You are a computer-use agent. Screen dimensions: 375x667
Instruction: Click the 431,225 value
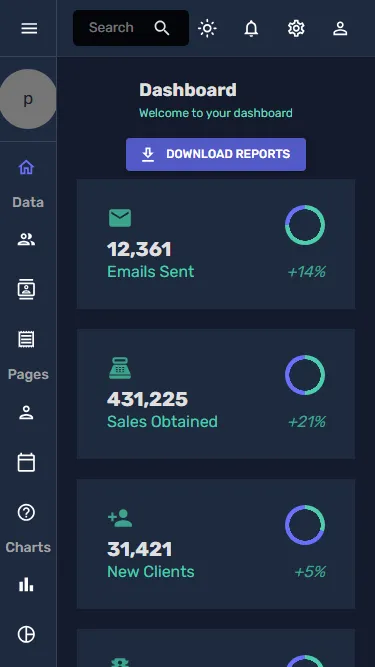click(147, 399)
